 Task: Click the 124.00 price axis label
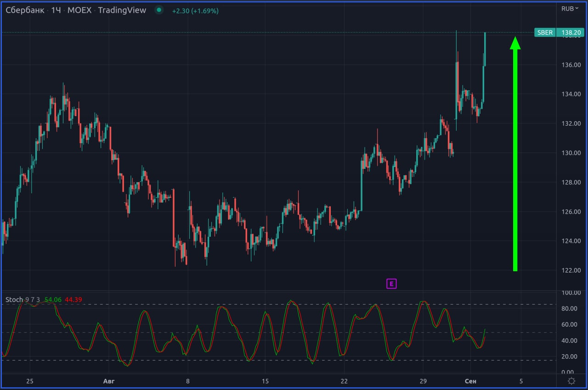(x=572, y=241)
